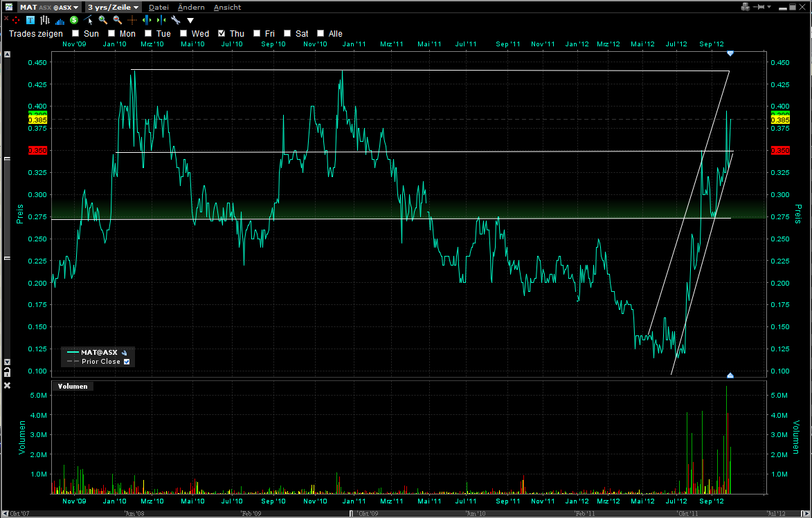Open the dropdown arrow beside the pin

coord(769,7)
